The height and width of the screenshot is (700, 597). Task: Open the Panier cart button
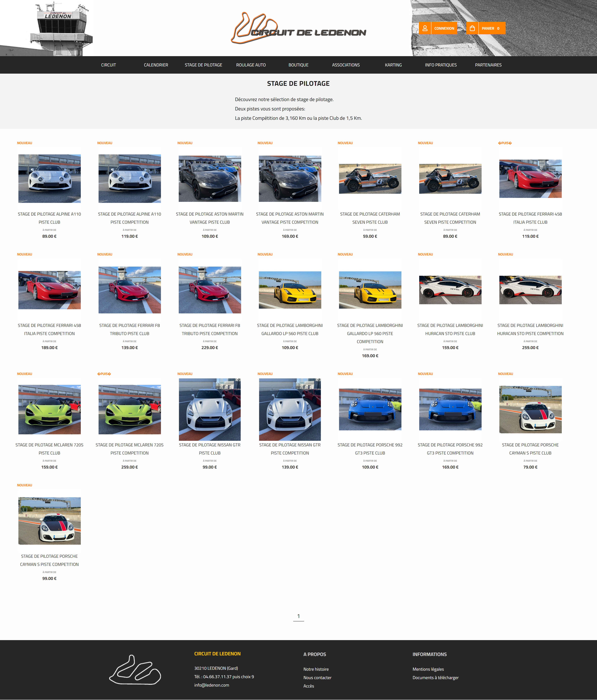click(x=490, y=28)
